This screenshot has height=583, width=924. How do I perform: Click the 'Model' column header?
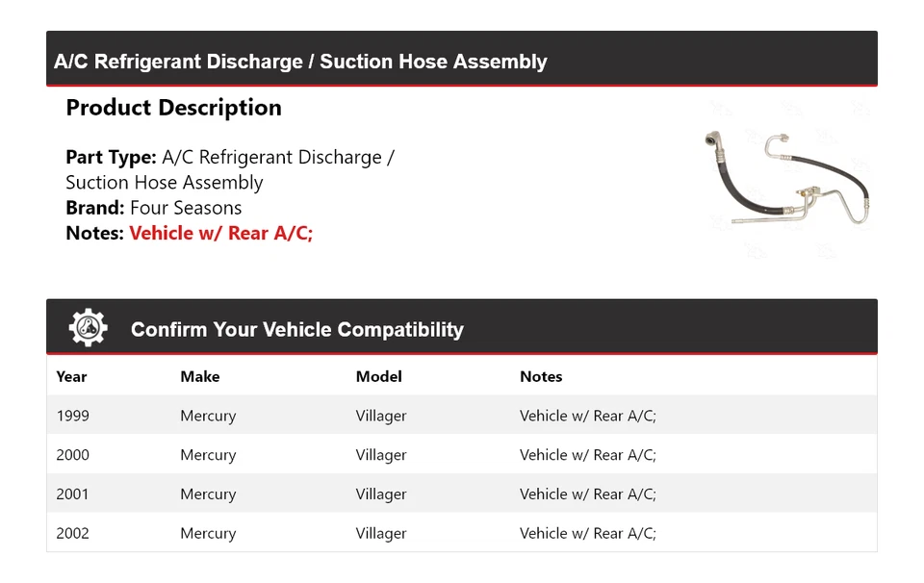point(378,376)
